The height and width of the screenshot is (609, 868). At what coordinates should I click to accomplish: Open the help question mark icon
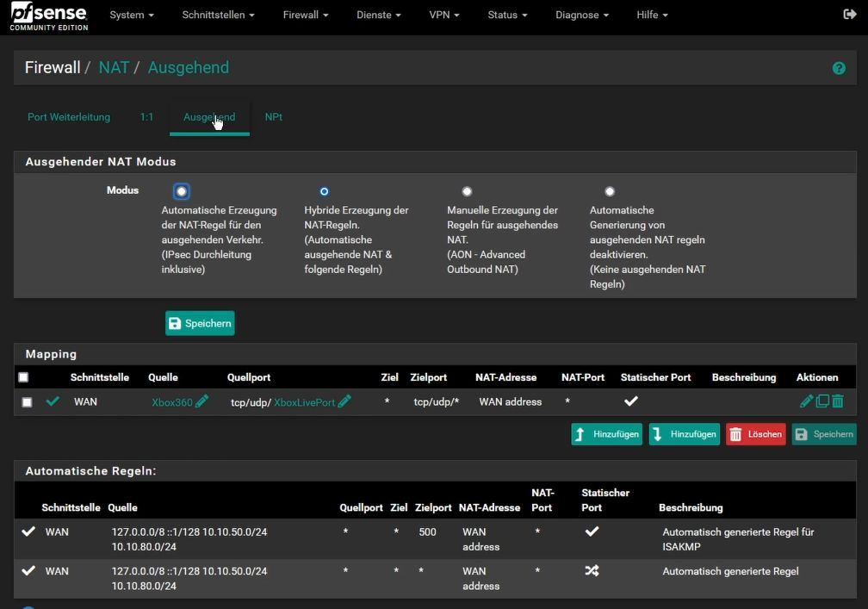pos(839,68)
